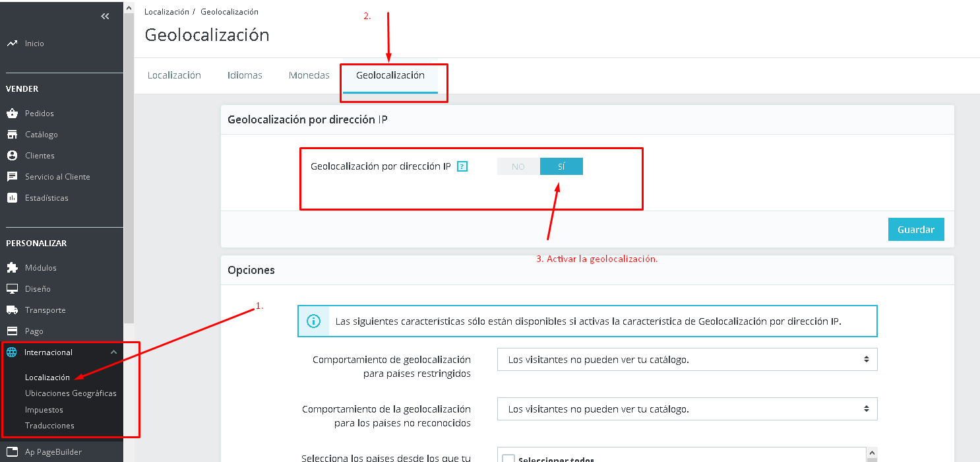Select the Geolocalización tab

pos(390,75)
